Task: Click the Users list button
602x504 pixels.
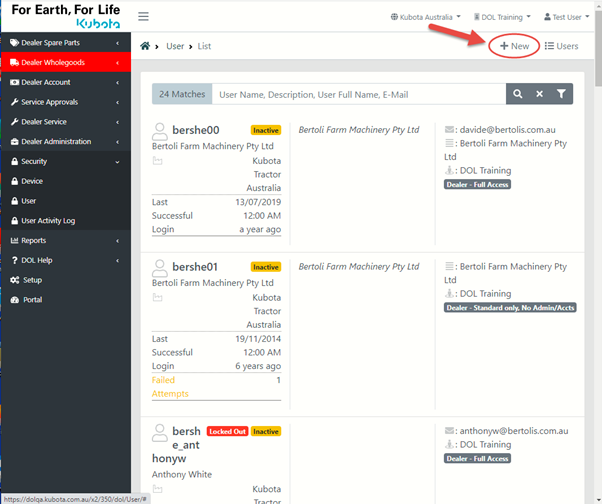Action: [561, 46]
